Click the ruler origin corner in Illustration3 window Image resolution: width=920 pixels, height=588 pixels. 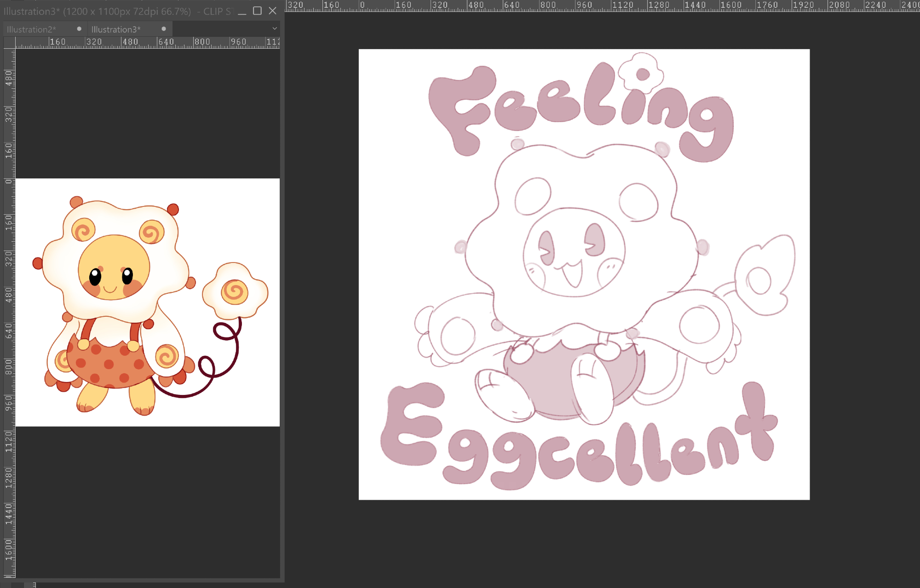coord(9,43)
